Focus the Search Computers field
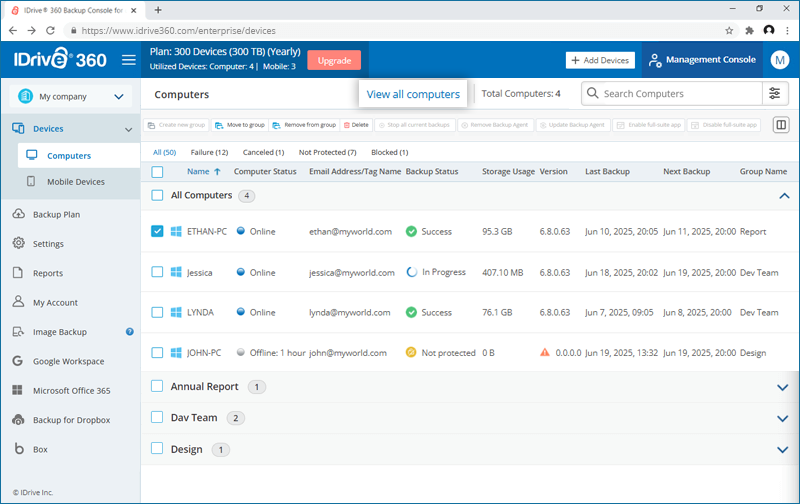 (671, 93)
